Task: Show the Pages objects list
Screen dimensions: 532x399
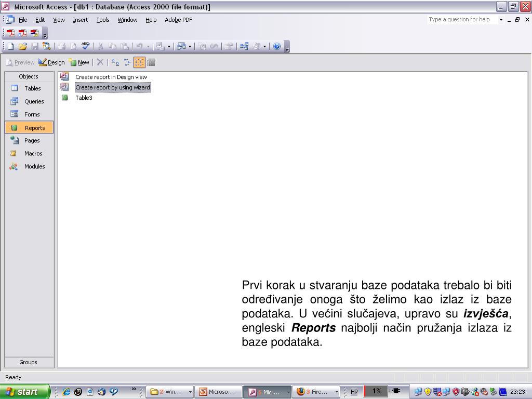Action: (29, 140)
